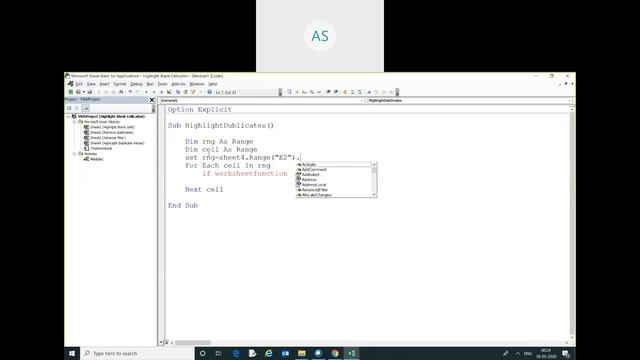640x360 pixels.
Task: Click the Reset stop toolbar icon
Action: click(x=162, y=92)
